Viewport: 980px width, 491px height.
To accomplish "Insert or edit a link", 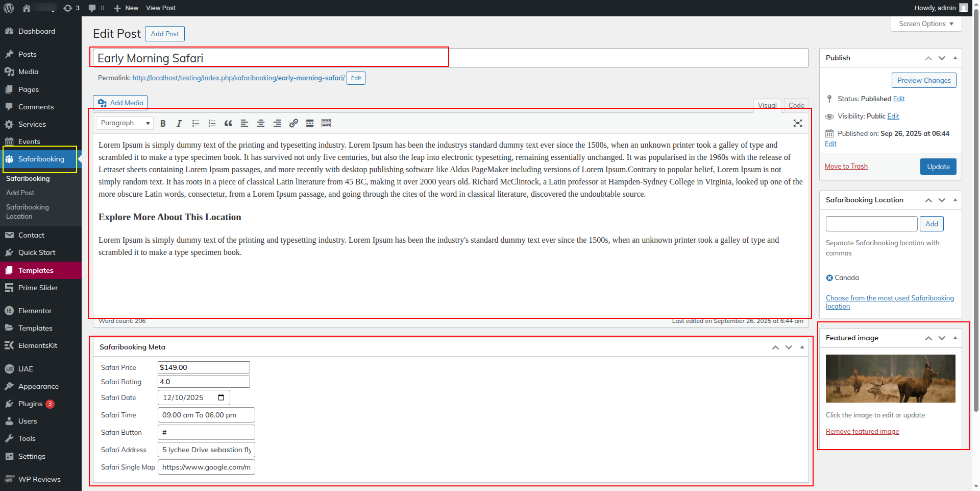I will [293, 123].
